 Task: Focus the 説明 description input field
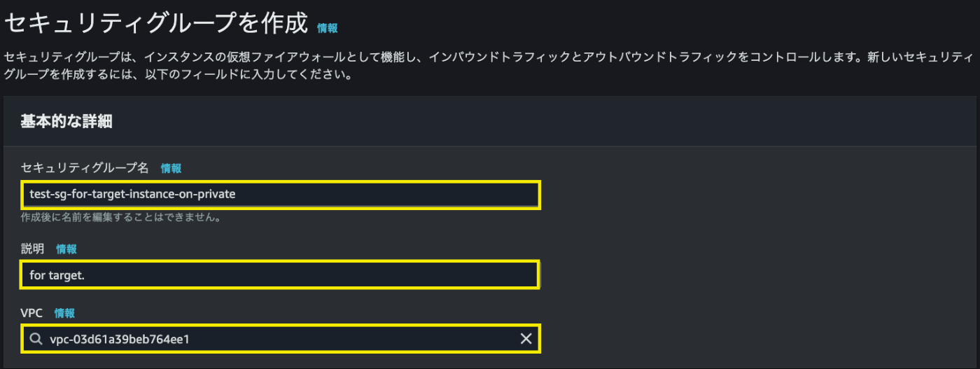280,274
